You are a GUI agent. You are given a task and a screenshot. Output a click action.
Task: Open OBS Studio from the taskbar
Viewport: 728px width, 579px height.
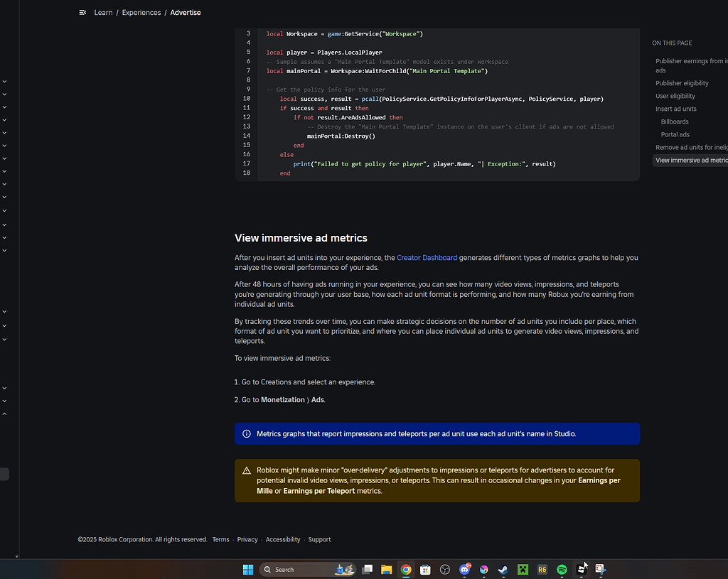(x=445, y=569)
